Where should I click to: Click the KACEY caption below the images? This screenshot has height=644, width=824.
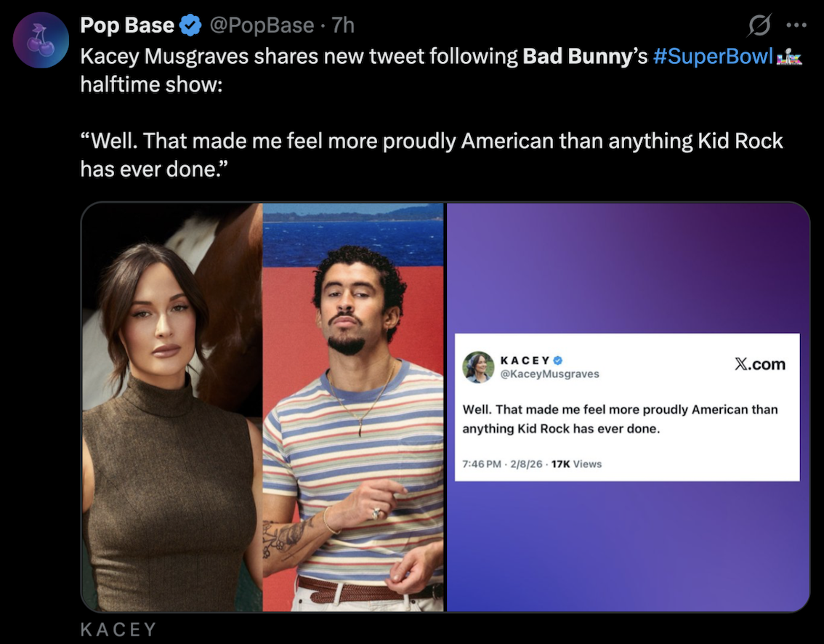click(x=118, y=629)
